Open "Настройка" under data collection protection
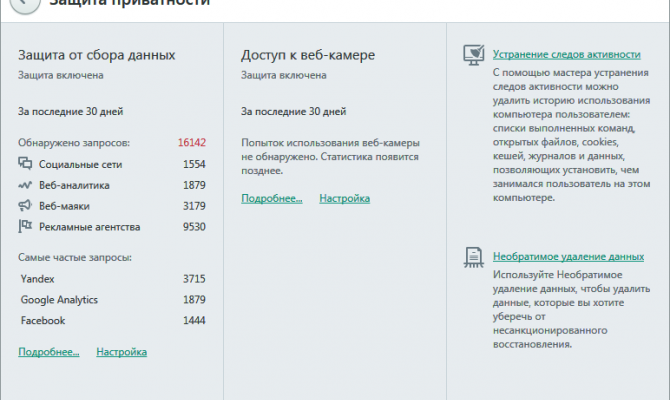This screenshot has height=400, width=670. (122, 352)
